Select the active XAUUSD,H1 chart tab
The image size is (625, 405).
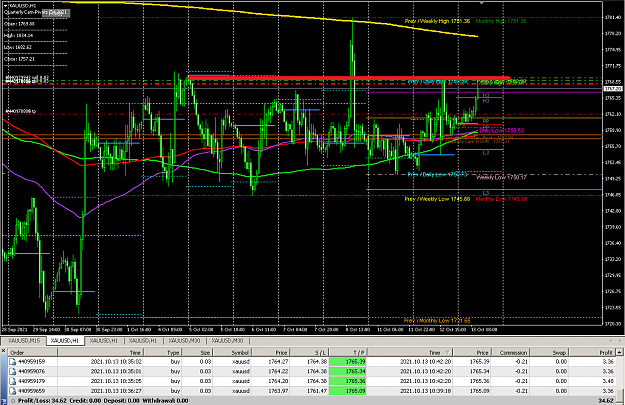[x=65, y=341]
